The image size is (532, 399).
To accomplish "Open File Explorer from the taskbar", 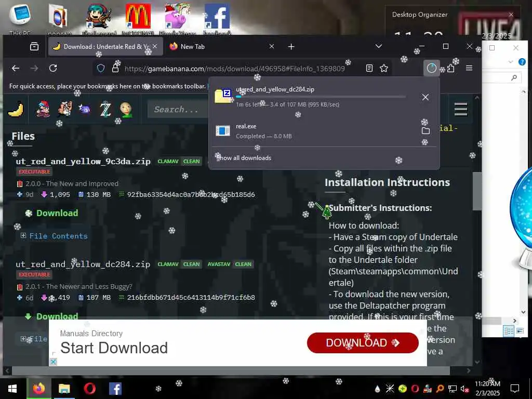I will point(64,388).
